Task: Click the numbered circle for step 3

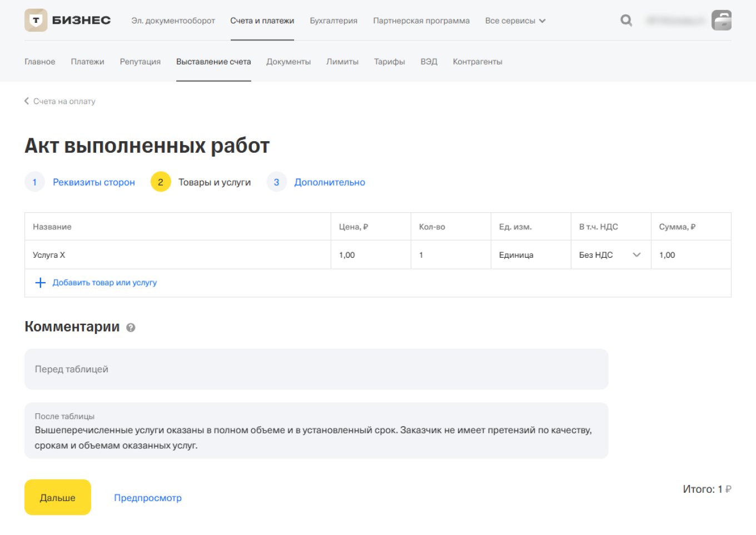Action: click(276, 182)
